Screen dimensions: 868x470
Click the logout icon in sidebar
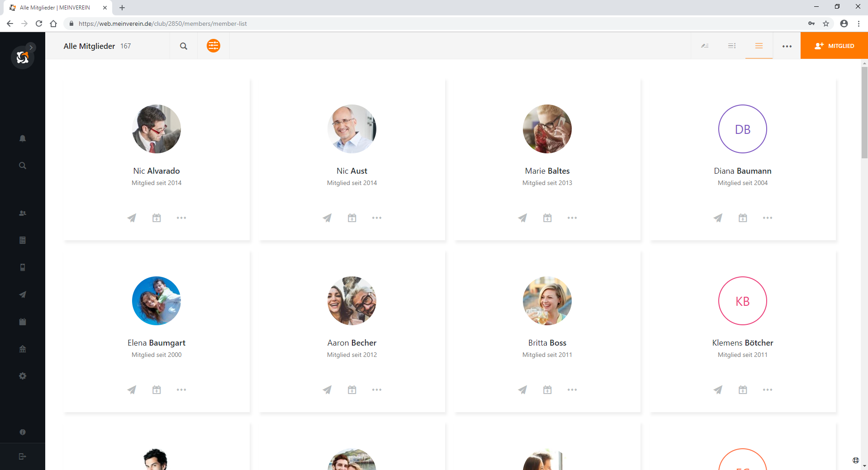pos(23,456)
